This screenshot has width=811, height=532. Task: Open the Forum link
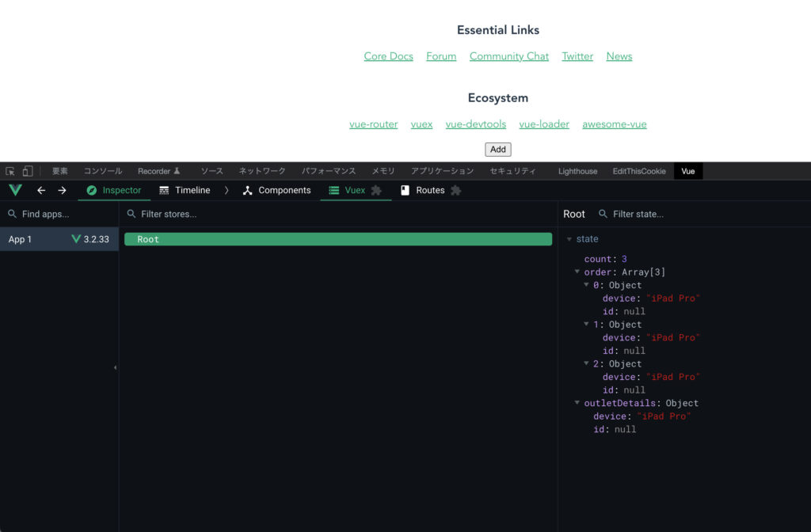pos(441,56)
